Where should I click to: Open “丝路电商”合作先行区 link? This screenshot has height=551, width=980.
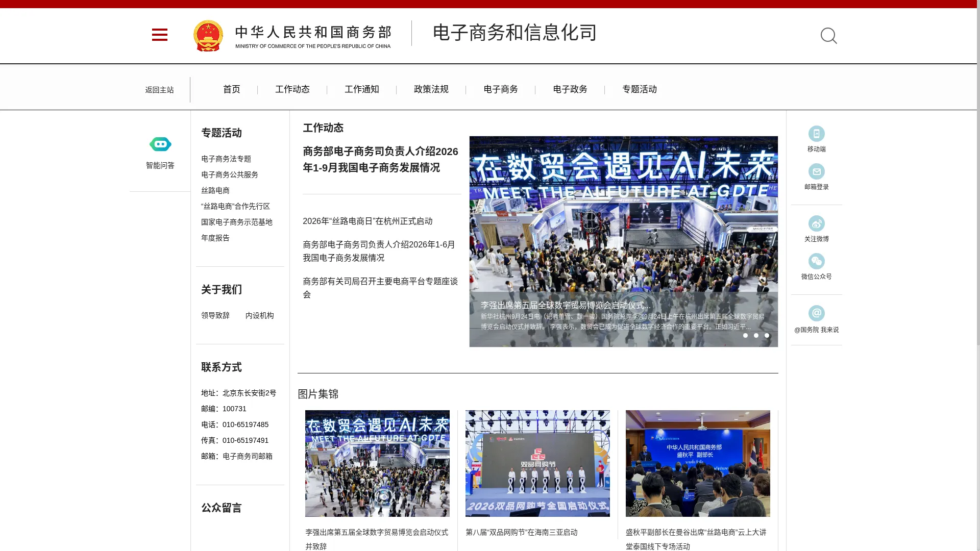coord(235,206)
